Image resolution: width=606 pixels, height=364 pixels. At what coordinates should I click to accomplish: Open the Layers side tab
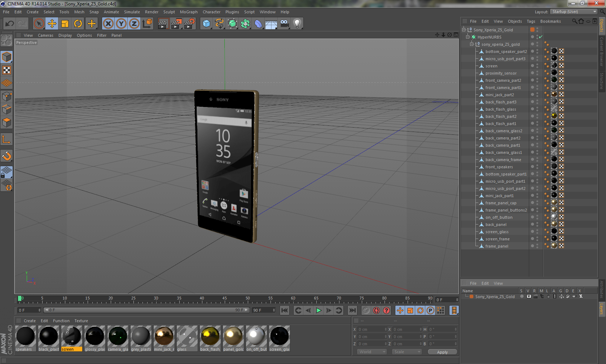pyautogui.click(x=601, y=308)
